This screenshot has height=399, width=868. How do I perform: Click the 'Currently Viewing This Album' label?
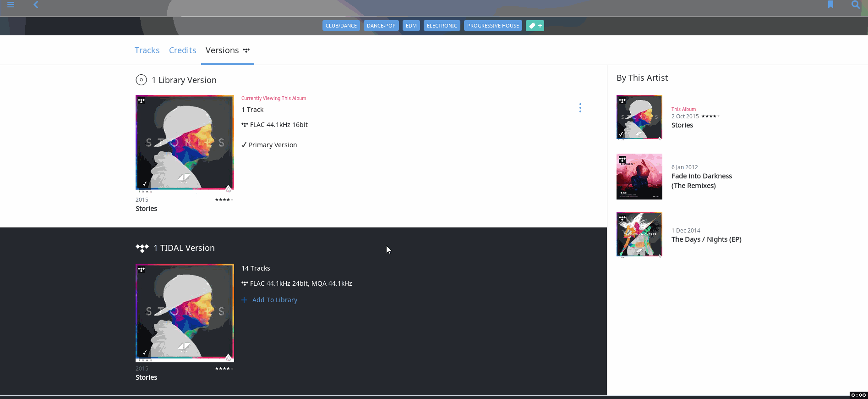pos(274,98)
